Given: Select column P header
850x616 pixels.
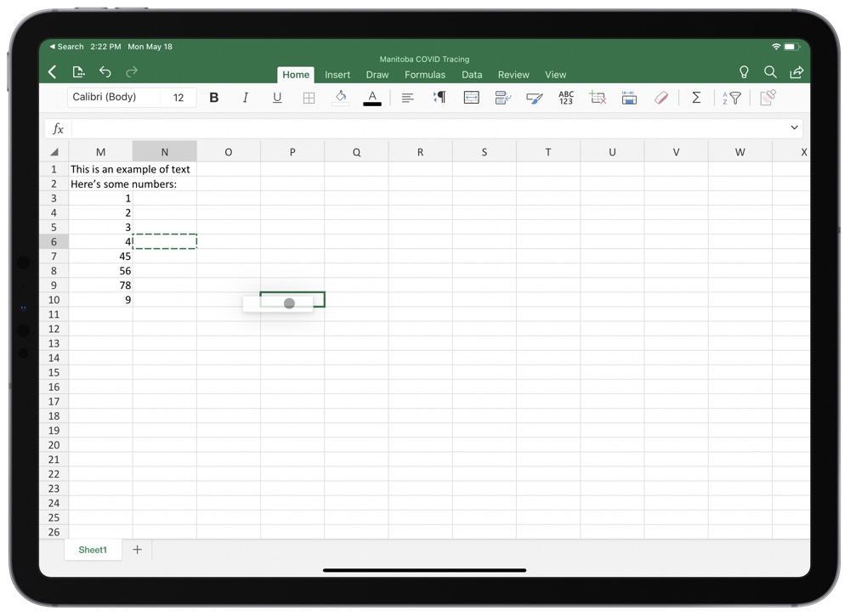Looking at the screenshot, I should 292,152.
